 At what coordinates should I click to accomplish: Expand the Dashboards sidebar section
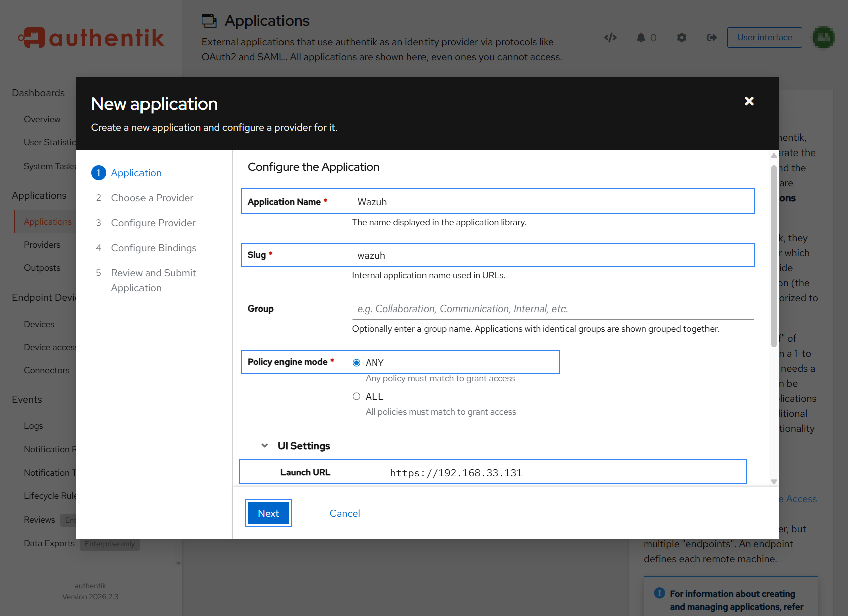(38, 93)
